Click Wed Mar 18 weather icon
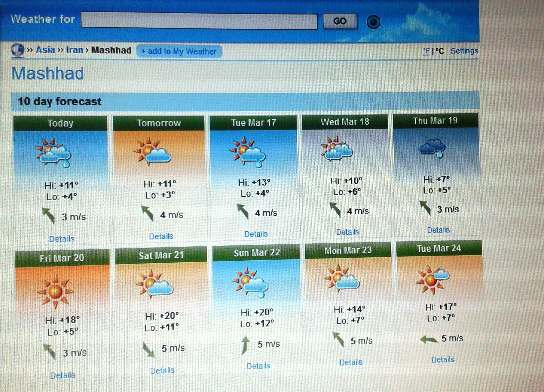The height and width of the screenshot is (392, 544). [337, 148]
